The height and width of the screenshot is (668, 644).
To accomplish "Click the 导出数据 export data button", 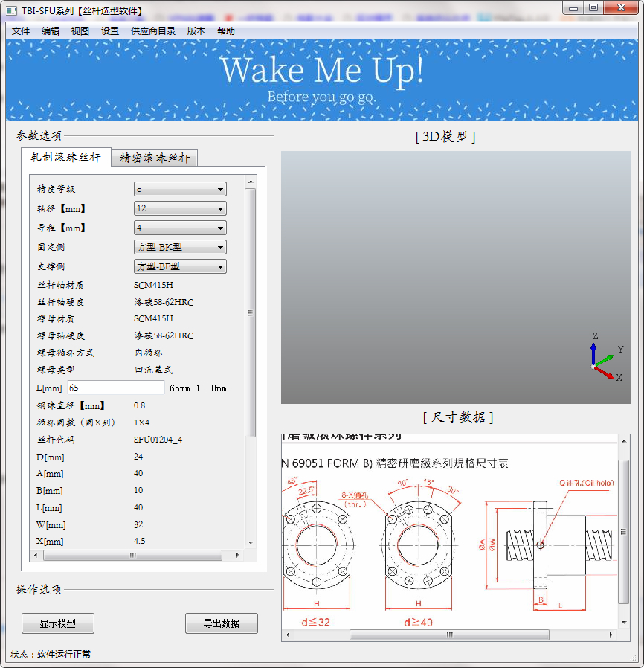I will pyautogui.click(x=221, y=623).
